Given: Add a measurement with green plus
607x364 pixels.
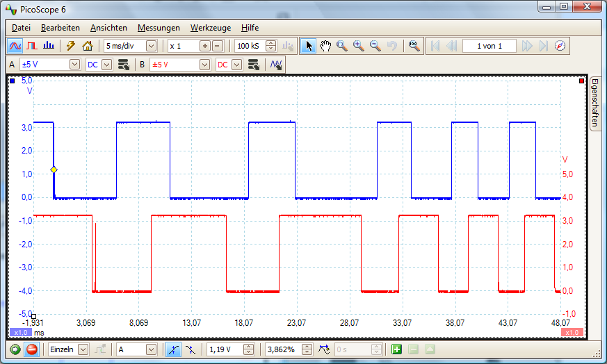Looking at the screenshot, I should point(397,349).
